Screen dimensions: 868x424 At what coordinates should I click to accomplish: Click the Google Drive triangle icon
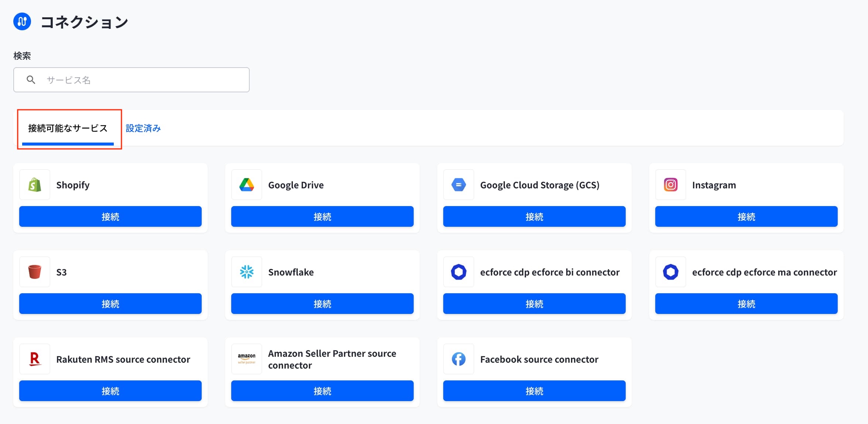[x=247, y=185]
